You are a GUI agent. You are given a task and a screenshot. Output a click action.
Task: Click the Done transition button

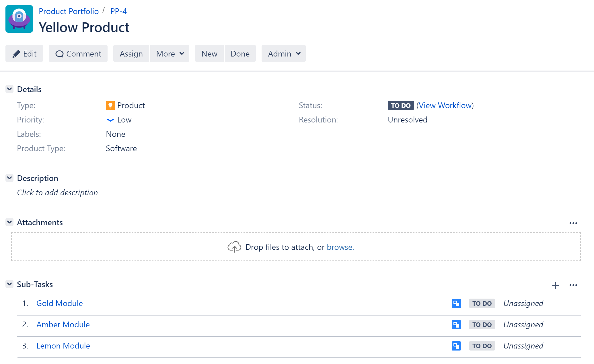[240, 53]
